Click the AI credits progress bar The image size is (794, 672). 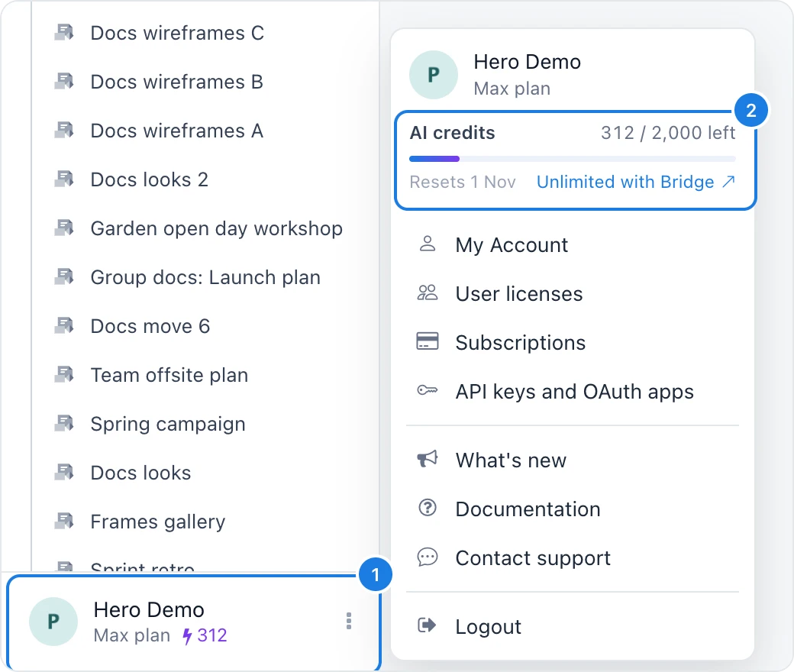point(572,159)
